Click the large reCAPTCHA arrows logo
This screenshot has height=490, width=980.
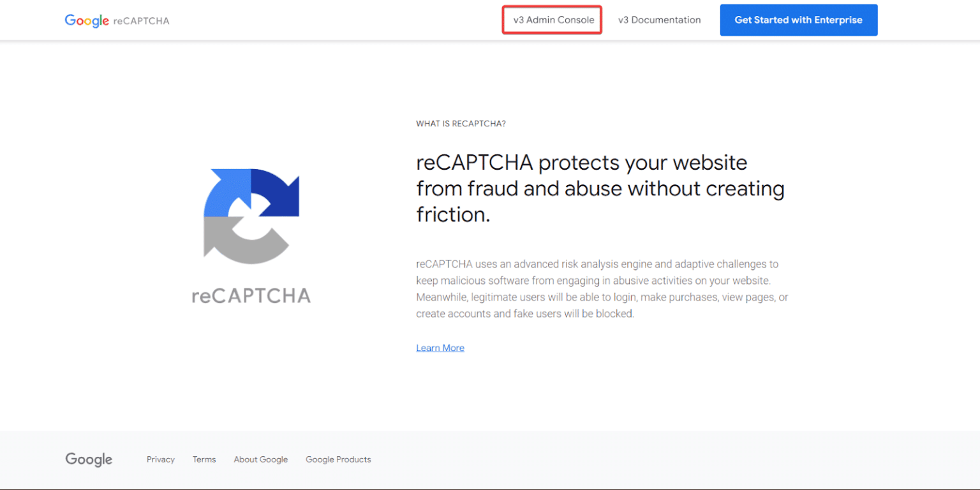coord(251,215)
